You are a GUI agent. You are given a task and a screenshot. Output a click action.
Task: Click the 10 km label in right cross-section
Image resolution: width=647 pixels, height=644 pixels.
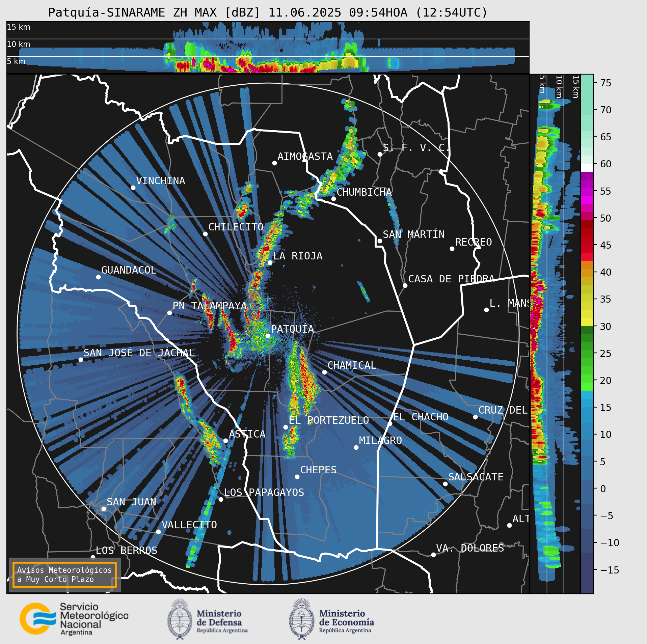pos(559,87)
